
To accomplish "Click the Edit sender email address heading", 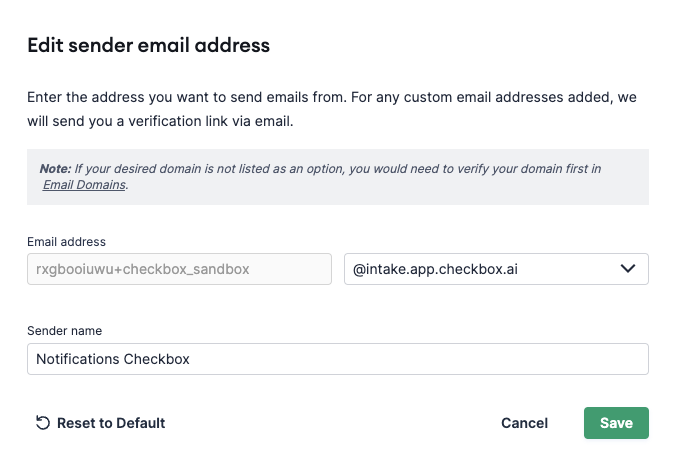I will pyautogui.click(x=149, y=45).
